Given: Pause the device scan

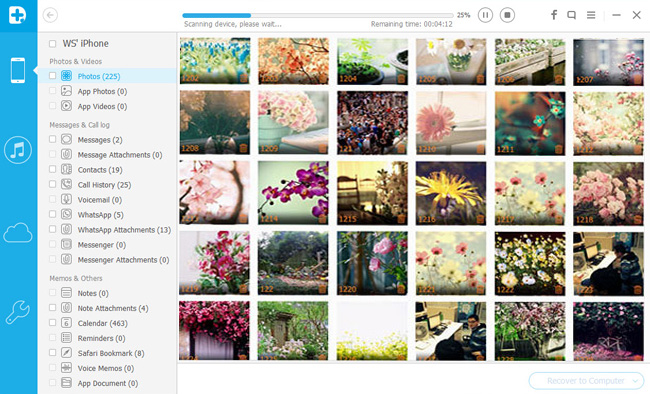Looking at the screenshot, I should pos(485,15).
